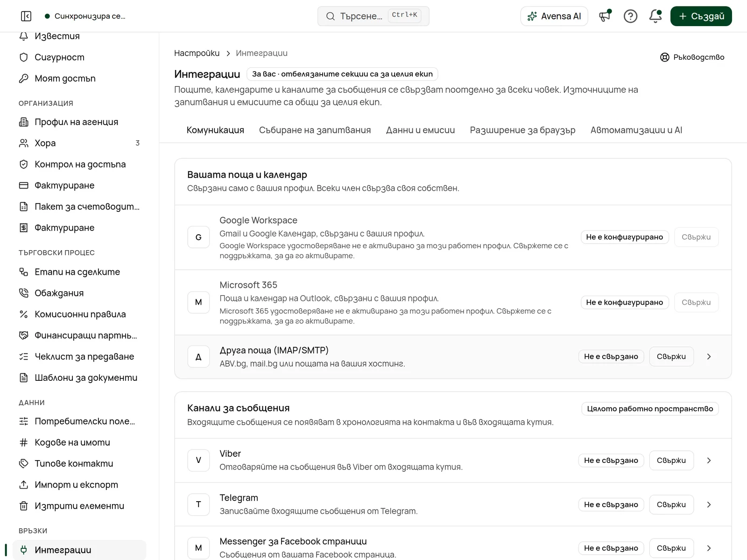Image resolution: width=747 pixels, height=560 pixels.
Task: Click the handshake icon for Финансиращи партньори
Action: tap(24, 336)
